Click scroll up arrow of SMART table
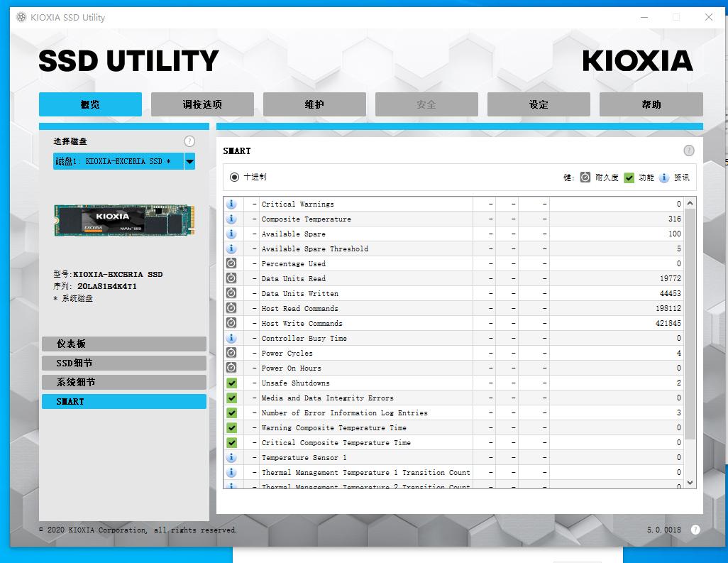 [x=690, y=204]
